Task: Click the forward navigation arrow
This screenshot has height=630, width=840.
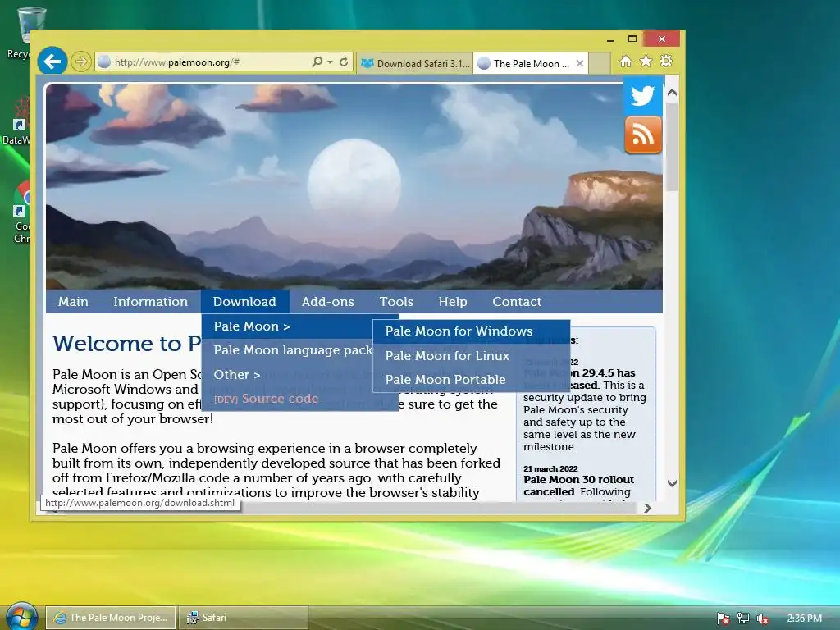Action: pos(81,62)
